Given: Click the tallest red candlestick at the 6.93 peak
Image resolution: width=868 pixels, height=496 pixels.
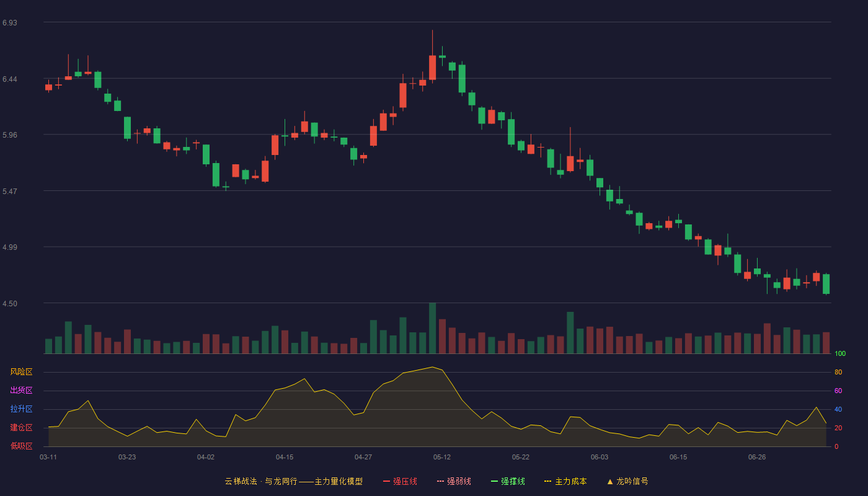Looking at the screenshot, I should pos(432,67).
